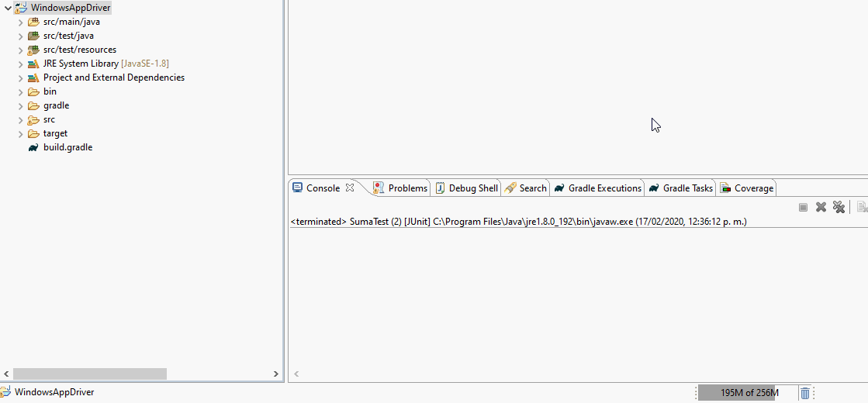868x403 pixels.
Task: Select the bin folder in tree
Action: click(50, 91)
